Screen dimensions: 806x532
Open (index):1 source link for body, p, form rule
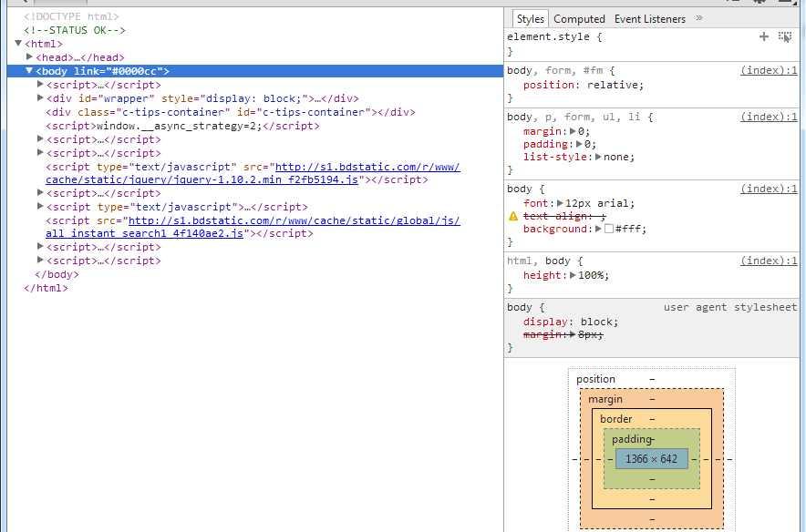click(769, 117)
